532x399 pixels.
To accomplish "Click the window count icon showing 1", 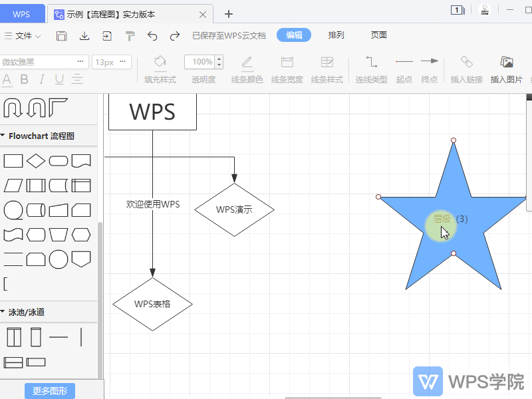I will [x=458, y=10].
